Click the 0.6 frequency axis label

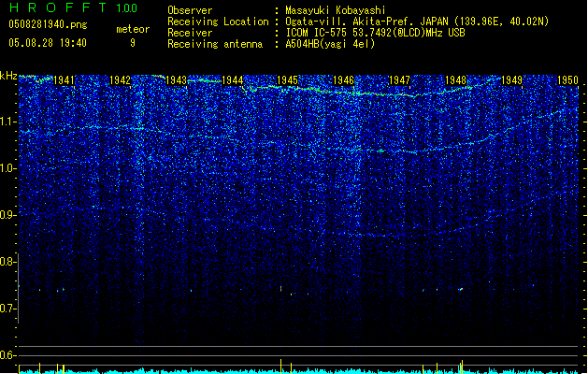pyautogui.click(x=8, y=355)
